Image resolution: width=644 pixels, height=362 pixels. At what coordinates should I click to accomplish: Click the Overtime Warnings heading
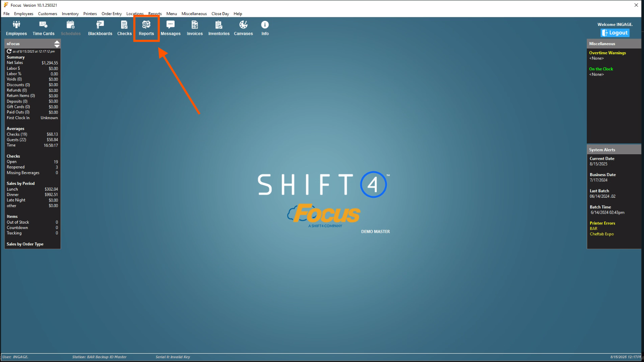click(607, 53)
